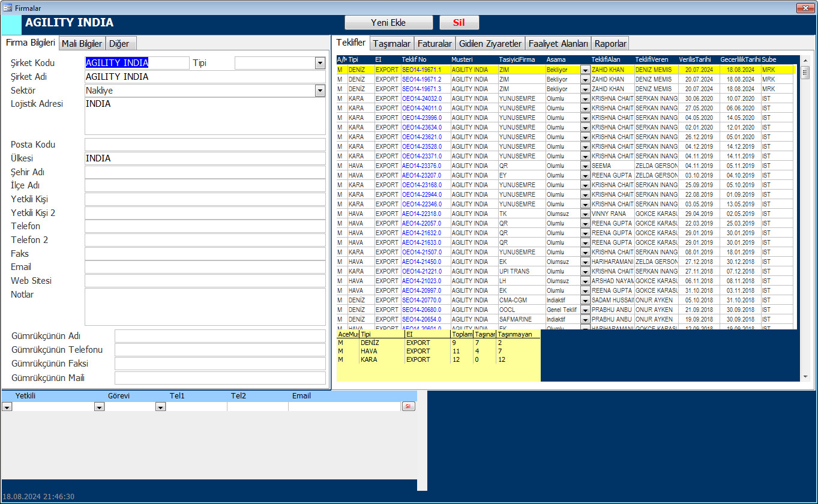
Task: Click the VINNY RANA cell
Action: pyautogui.click(x=612, y=214)
